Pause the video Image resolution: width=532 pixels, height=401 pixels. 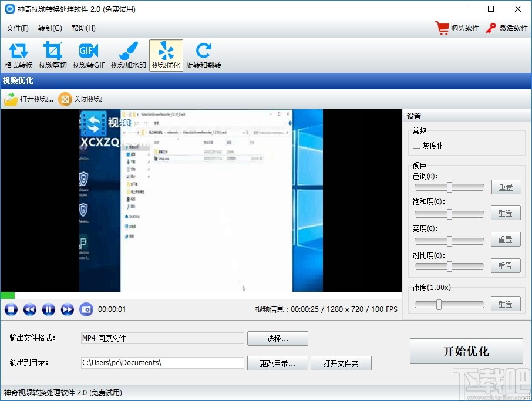click(x=49, y=309)
